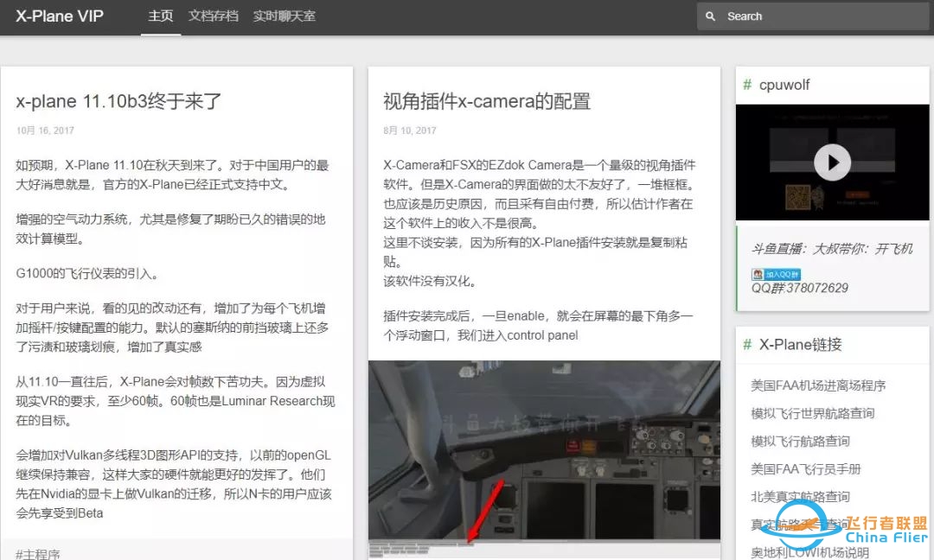Click the join QQ group badge
The image size is (934, 560).
click(x=776, y=274)
